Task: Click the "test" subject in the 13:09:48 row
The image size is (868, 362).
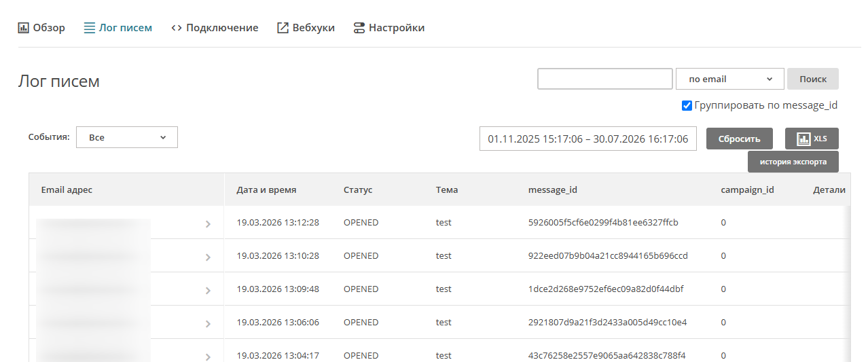Action: [444, 289]
